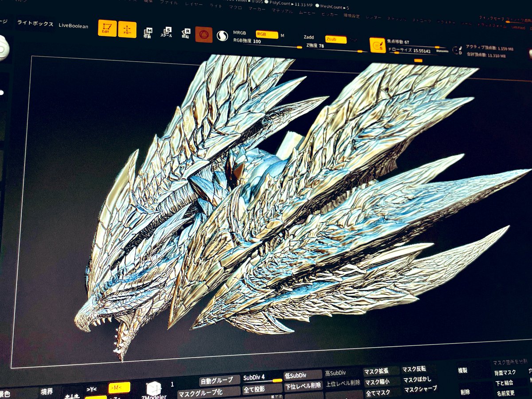Select the Rotate (回転) tool
This screenshot has height=399, width=532.
(186, 33)
